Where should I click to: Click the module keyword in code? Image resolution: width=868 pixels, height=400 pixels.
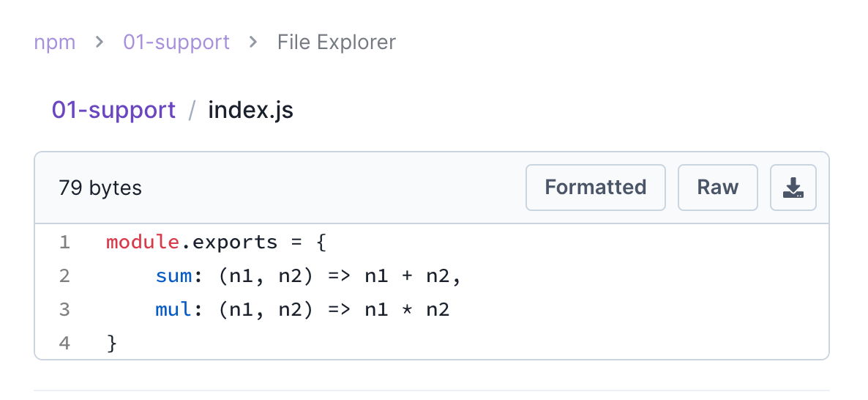point(143,242)
